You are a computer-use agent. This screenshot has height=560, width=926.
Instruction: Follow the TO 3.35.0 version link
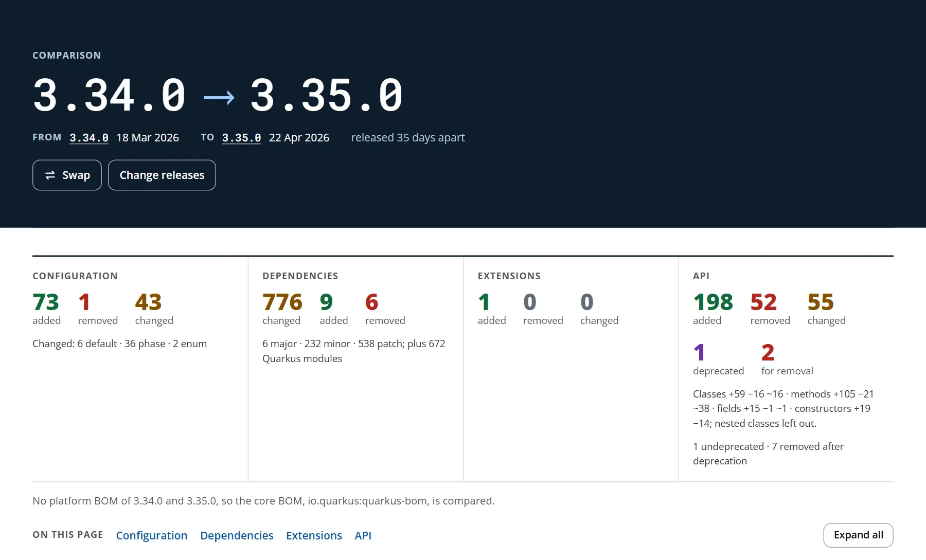[x=242, y=138]
